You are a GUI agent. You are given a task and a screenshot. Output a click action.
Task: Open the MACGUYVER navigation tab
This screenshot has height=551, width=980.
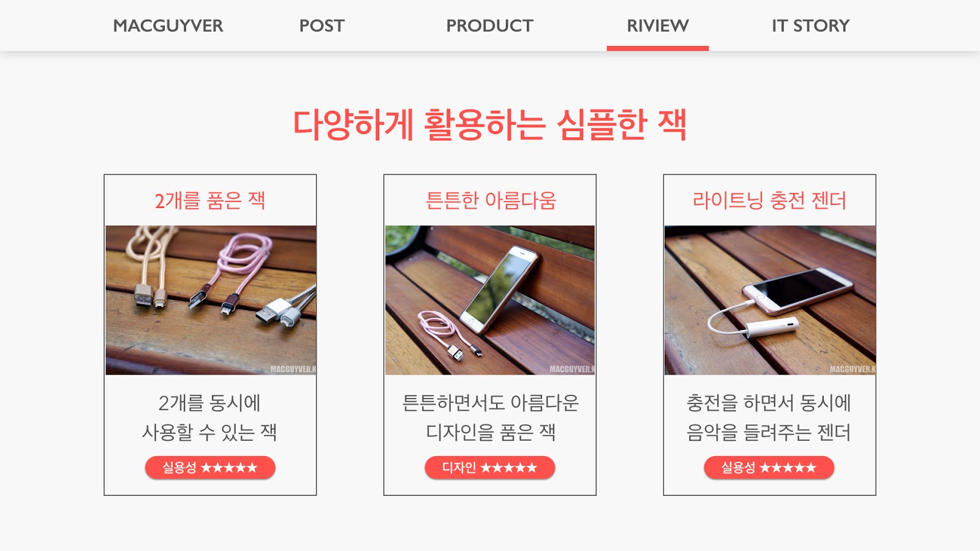[168, 26]
